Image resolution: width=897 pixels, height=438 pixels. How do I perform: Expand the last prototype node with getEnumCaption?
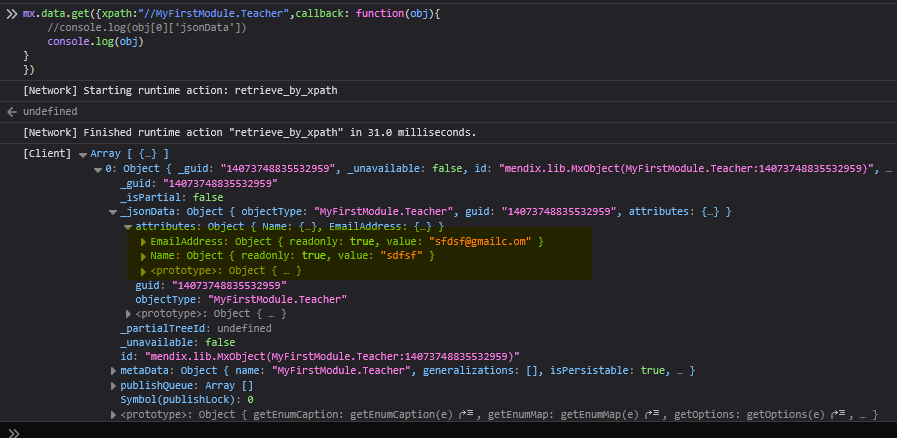[x=113, y=414]
